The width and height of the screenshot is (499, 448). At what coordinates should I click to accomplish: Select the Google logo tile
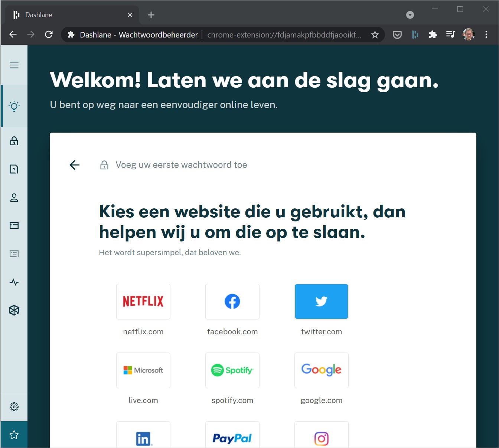(x=322, y=370)
